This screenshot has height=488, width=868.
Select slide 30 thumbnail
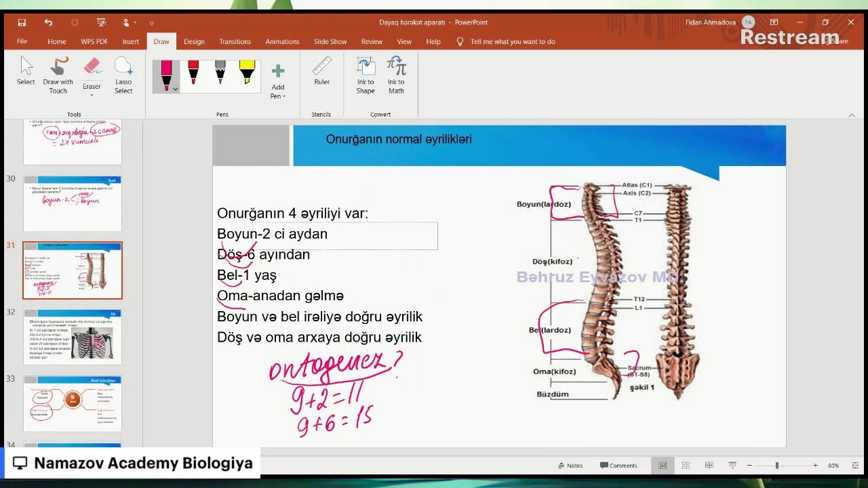coord(73,203)
